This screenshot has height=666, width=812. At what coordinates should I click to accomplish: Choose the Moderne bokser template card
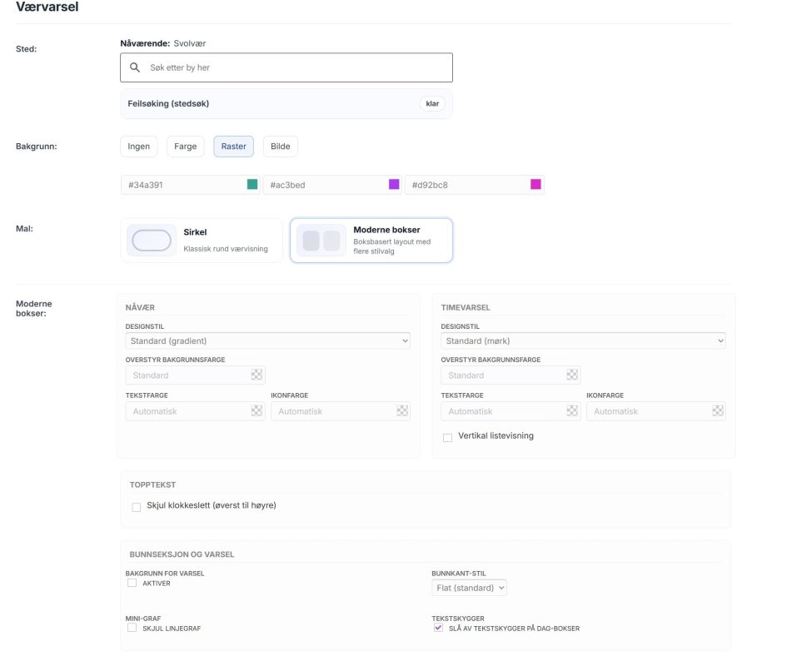(x=371, y=240)
